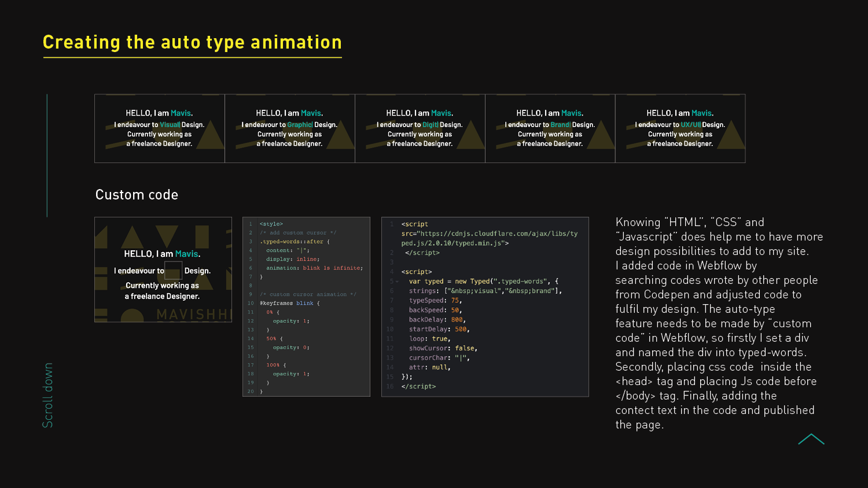Click the cloudflare typed.min.js src URL
Viewport: 868px width, 488px height.
[x=490, y=238]
